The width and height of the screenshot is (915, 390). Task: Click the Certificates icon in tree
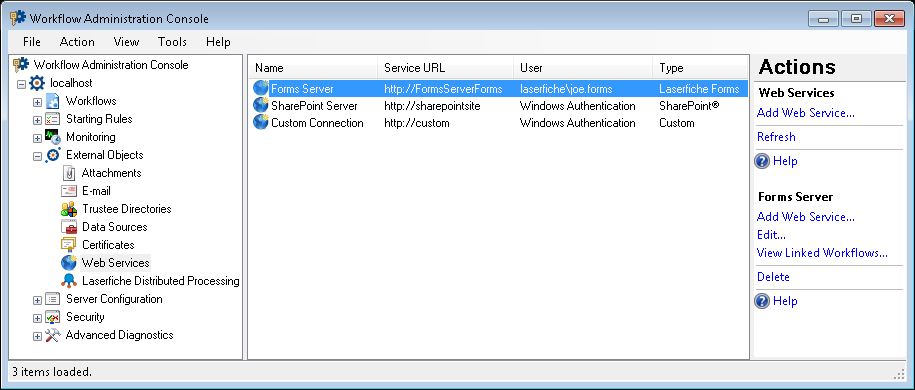point(69,245)
